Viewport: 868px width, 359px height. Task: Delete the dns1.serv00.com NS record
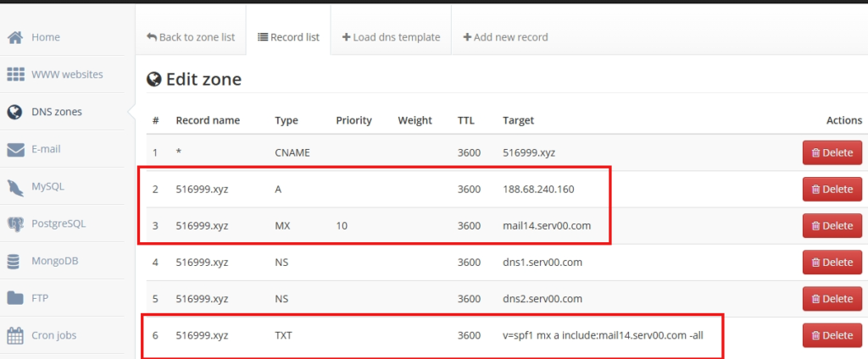pos(832,262)
